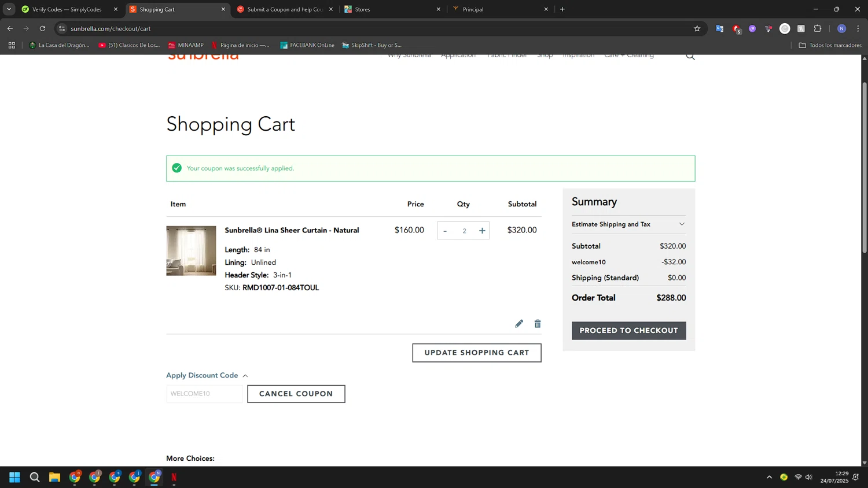The height and width of the screenshot is (488, 868).
Task: Open the Chrome apps grid in bookmarks bar
Action: coord(12,45)
